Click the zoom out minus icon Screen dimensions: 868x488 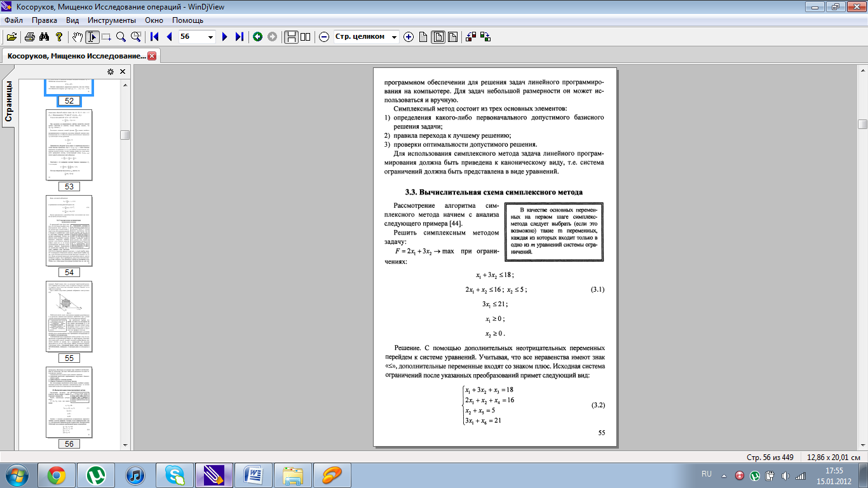[x=324, y=37]
